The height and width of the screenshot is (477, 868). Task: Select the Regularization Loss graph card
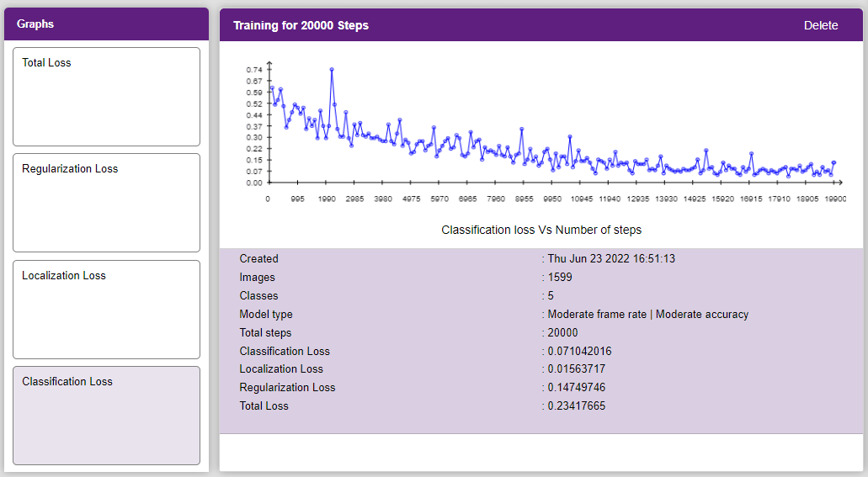106,203
